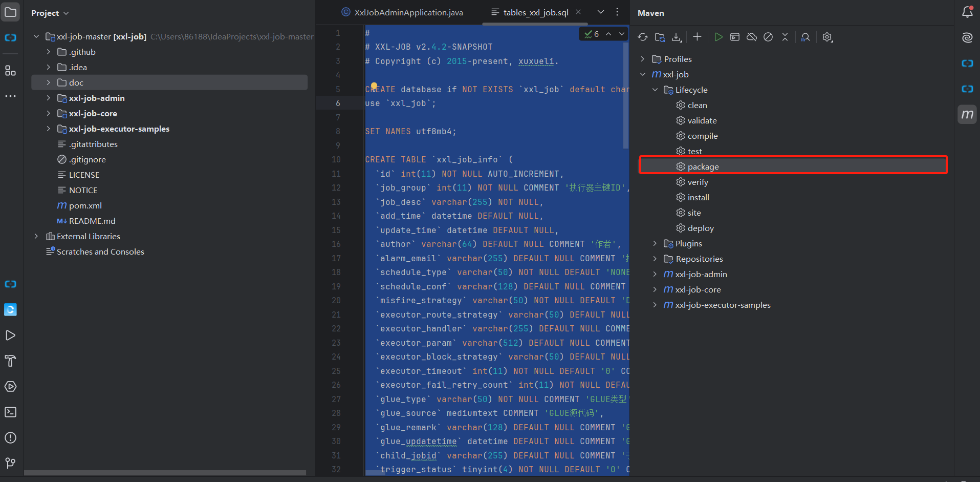This screenshot has width=980, height=482.
Task: Collapse the Lifecycle node in Maven
Action: point(655,90)
